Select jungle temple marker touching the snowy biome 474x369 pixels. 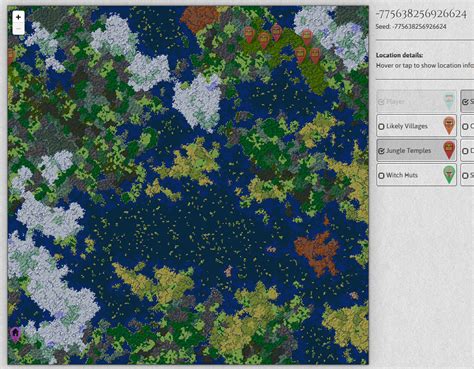307,37
